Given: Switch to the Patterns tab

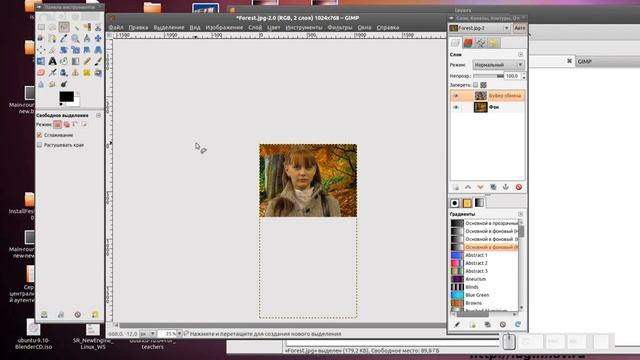Looking at the screenshot, I should click(x=467, y=202).
